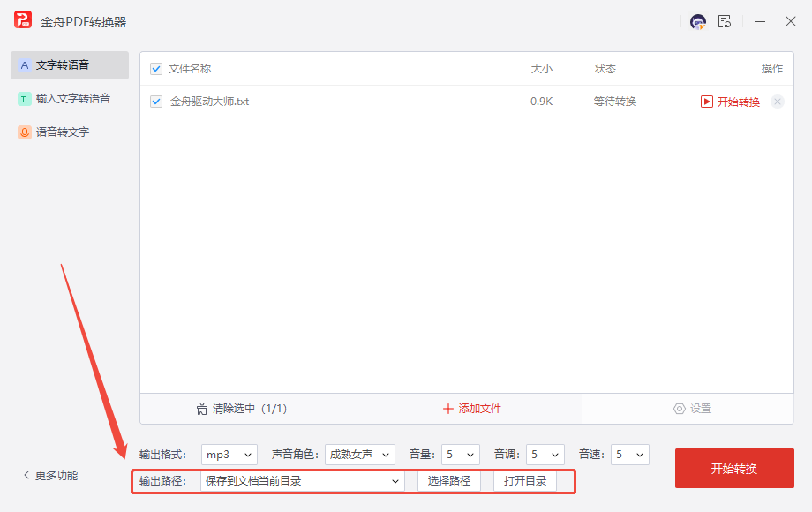Screen dimensions: 812x512
Task: Click the 0.9K file size cell
Action: (542, 102)
